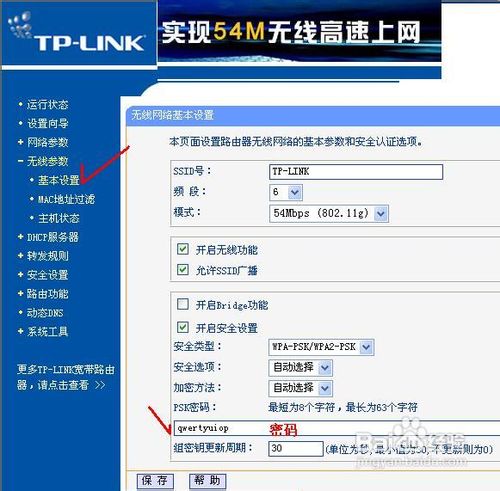Follow 更多TP-LINK宽带路由器 link
500x491 pixels.
coord(66,377)
